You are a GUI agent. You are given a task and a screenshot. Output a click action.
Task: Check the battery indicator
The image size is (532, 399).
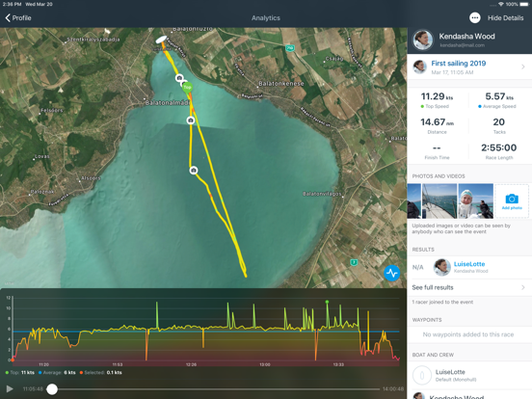[x=524, y=4]
